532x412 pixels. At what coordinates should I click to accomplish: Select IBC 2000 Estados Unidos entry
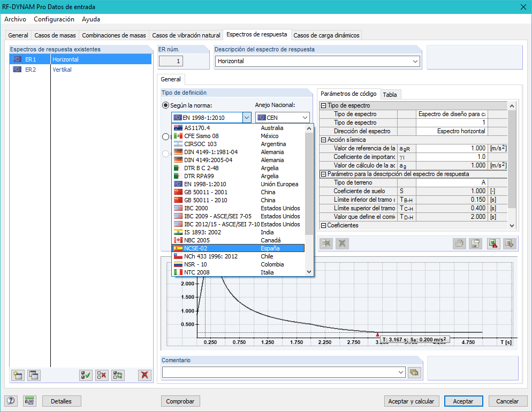tap(238, 208)
